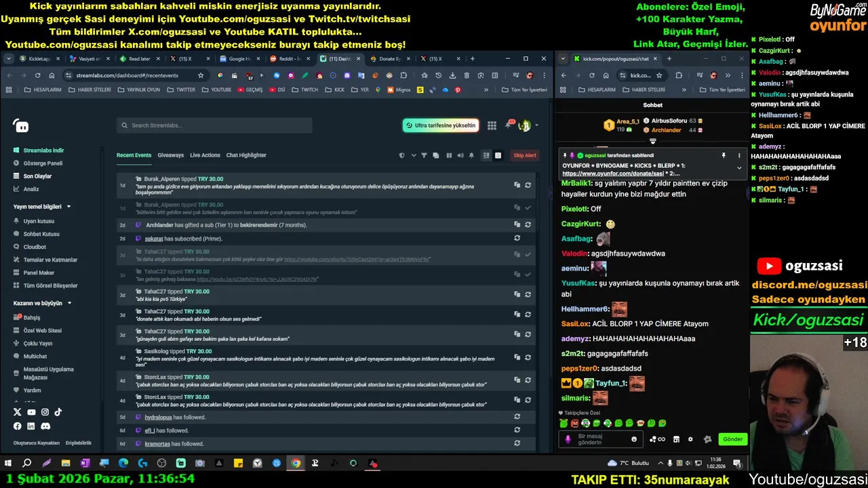Switch to the Giveaways tab
Viewport: 868px width, 488px height.
point(170,155)
